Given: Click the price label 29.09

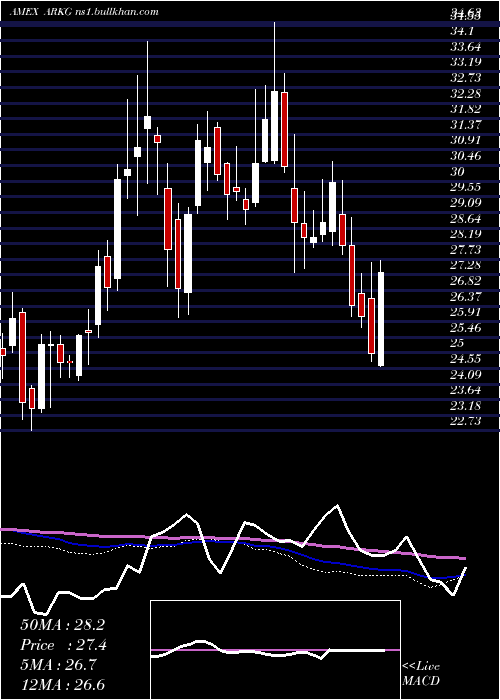Looking at the screenshot, I should (467, 203).
